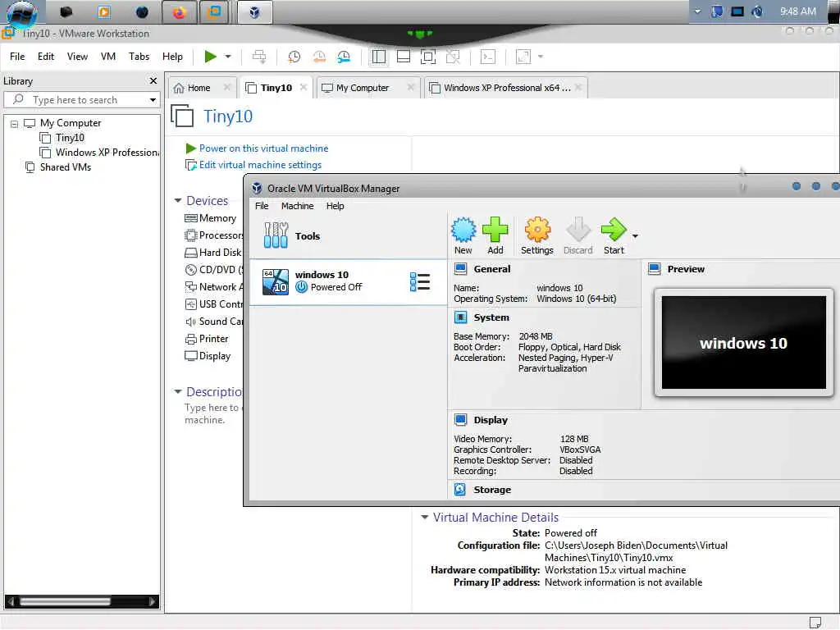
Task: Click the clock showing 9:48 AM
Action: point(798,11)
